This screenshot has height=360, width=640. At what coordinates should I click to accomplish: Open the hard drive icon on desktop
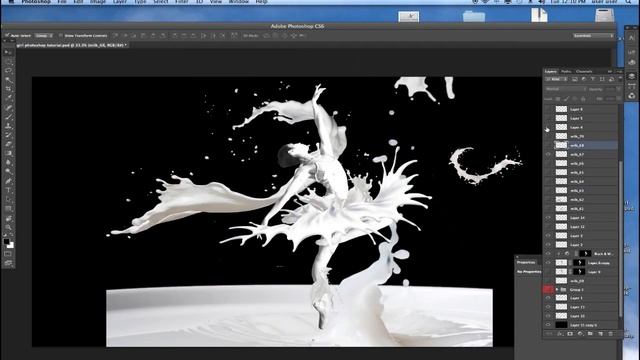point(604,15)
